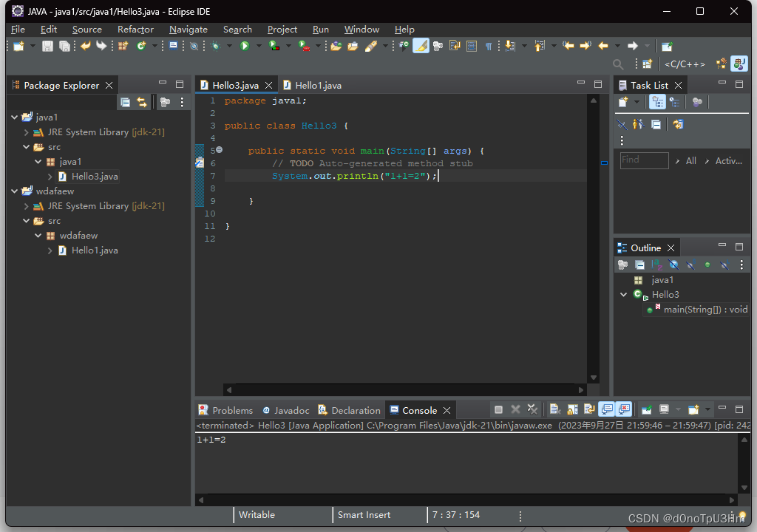Click the Undo arrow icon in the toolbar

click(x=84, y=45)
